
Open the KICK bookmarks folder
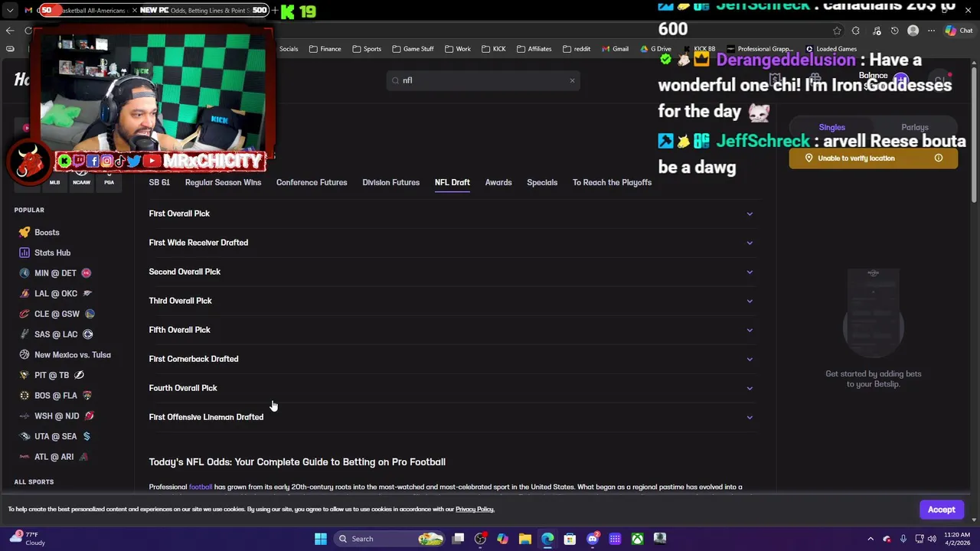pos(493,49)
